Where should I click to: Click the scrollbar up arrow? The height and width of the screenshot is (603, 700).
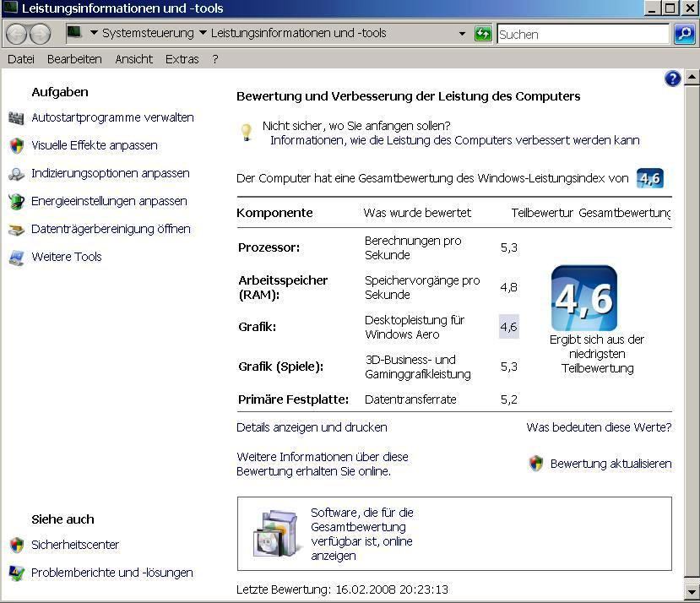692,77
